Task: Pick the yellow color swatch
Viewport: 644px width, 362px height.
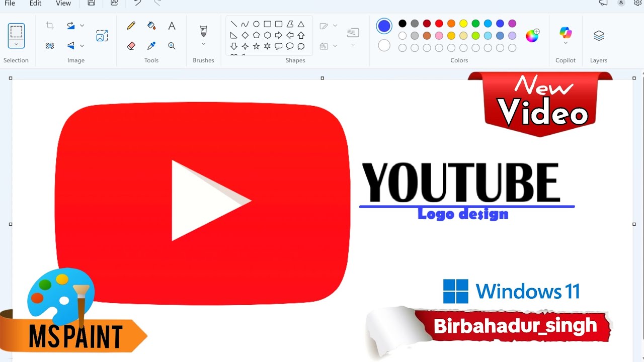Action: pyautogui.click(x=463, y=24)
